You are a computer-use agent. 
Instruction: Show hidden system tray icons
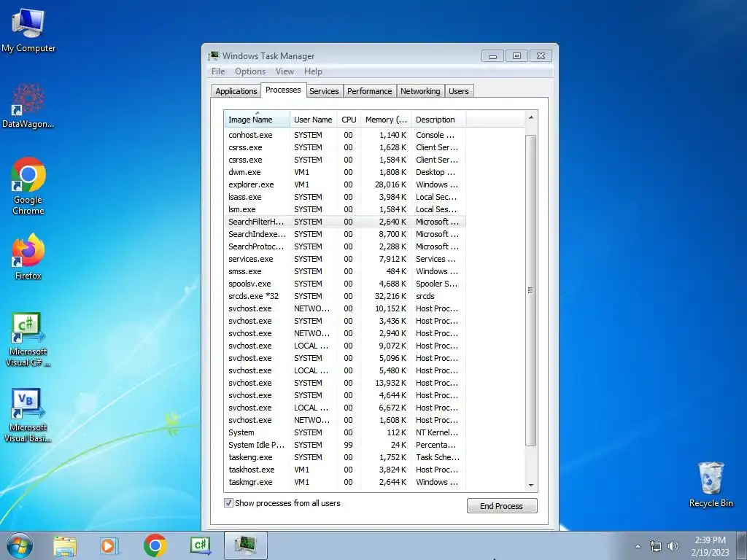pyautogui.click(x=638, y=546)
